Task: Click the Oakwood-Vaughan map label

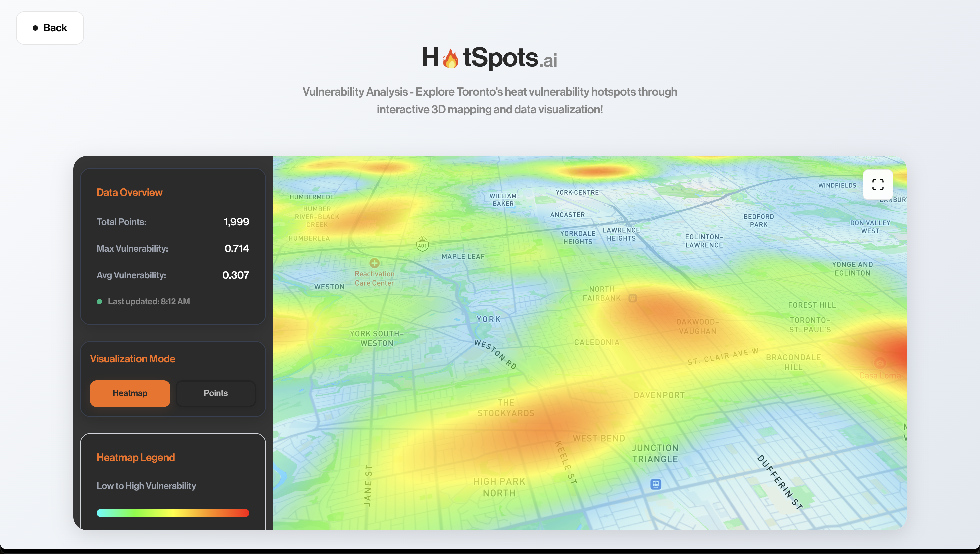Action: click(x=697, y=326)
